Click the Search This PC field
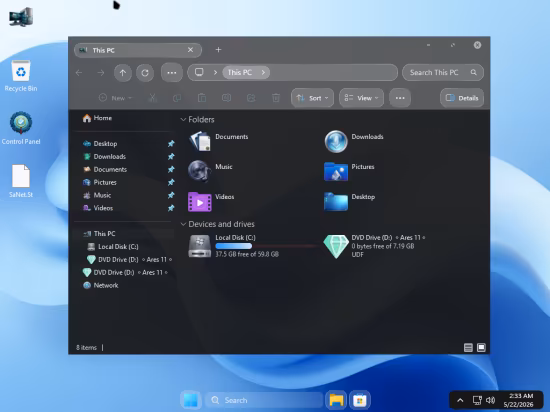The image size is (550, 412). (443, 72)
